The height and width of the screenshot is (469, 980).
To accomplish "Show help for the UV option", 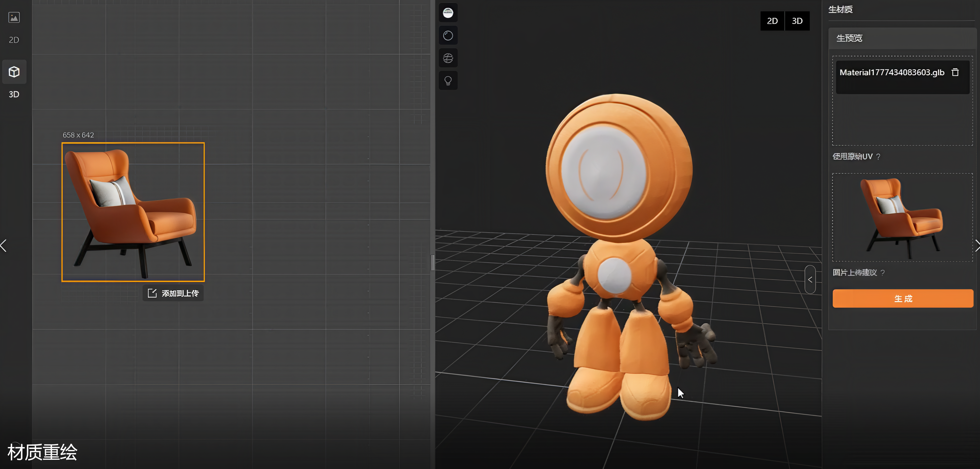I will [878, 157].
